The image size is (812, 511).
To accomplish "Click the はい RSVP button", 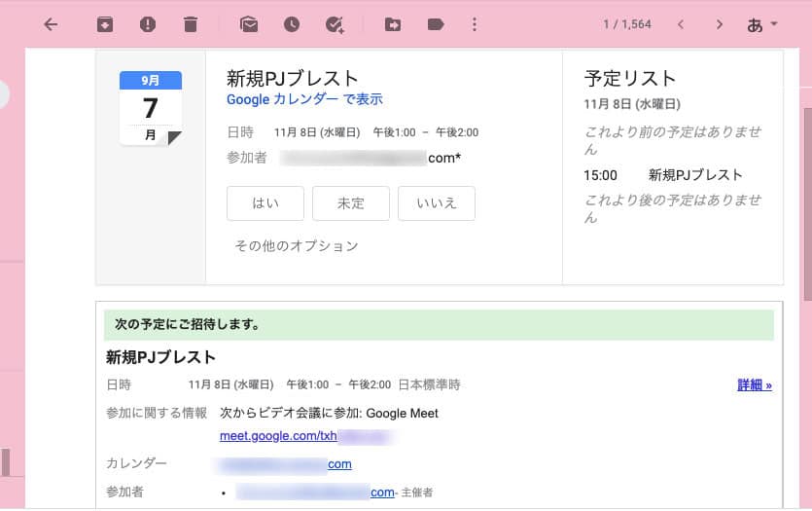I will coord(265,203).
